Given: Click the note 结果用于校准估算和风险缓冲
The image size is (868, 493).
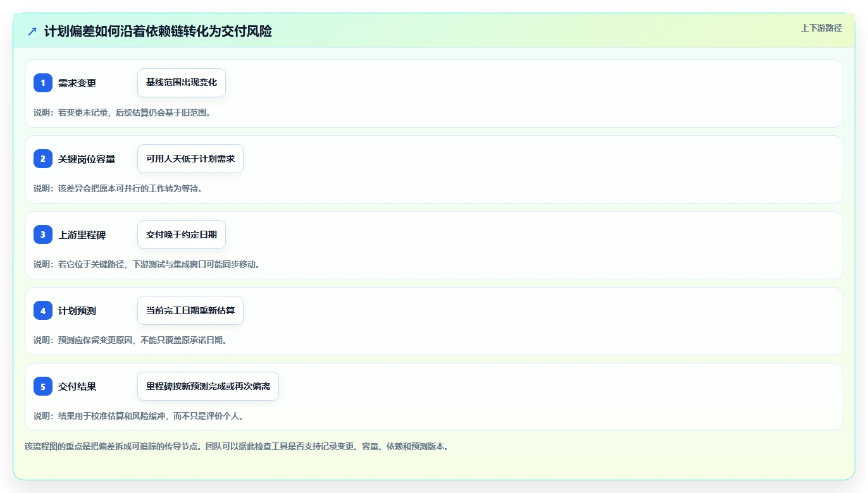Looking at the screenshot, I should (x=139, y=416).
